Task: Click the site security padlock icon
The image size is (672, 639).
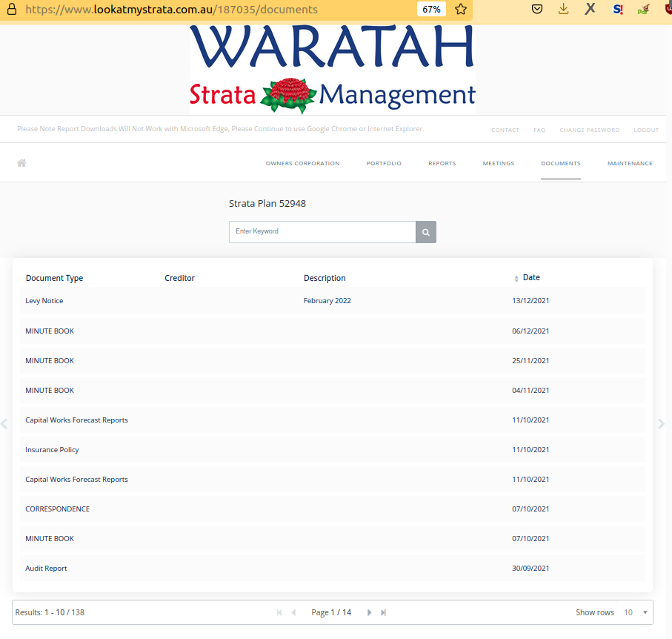Action: click(x=12, y=10)
